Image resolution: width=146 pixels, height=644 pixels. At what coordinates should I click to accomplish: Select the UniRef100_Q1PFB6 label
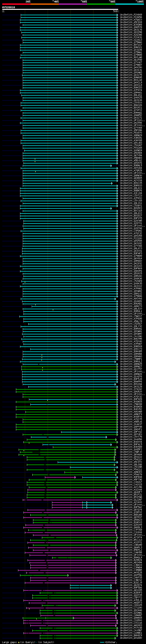click(131, 575)
